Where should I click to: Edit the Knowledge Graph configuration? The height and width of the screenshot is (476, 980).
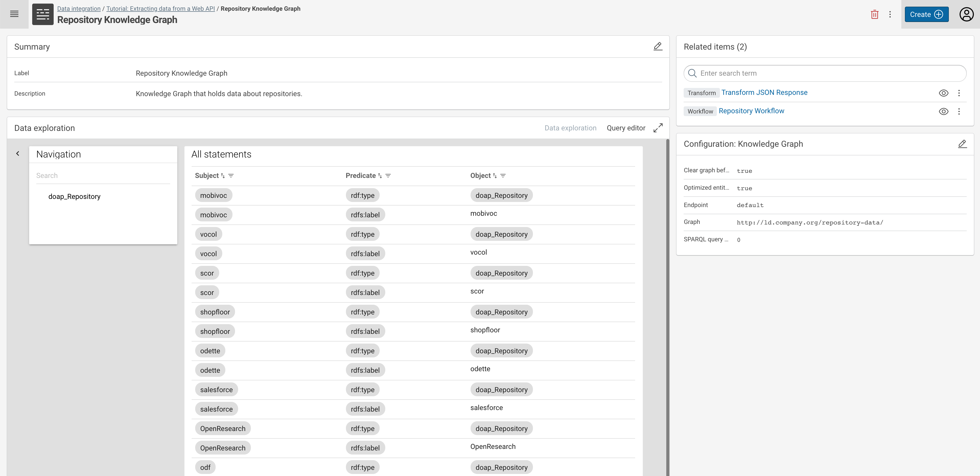[963, 144]
